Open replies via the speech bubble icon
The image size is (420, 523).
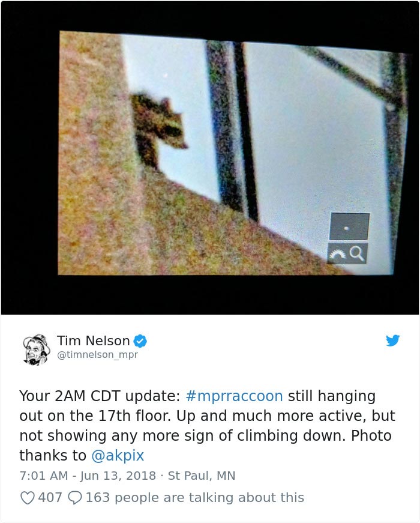75,498
